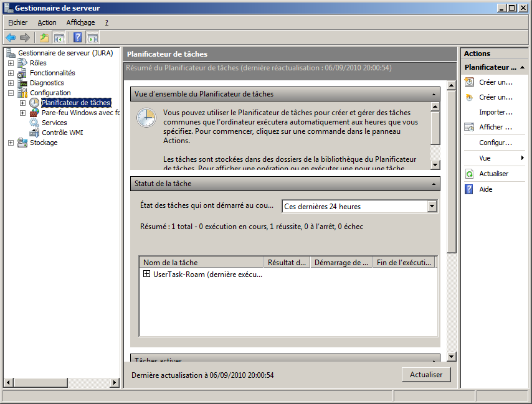Image resolution: width=532 pixels, height=404 pixels.
Task: Click the Forward arrow toolbar icon
Action: click(25, 37)
